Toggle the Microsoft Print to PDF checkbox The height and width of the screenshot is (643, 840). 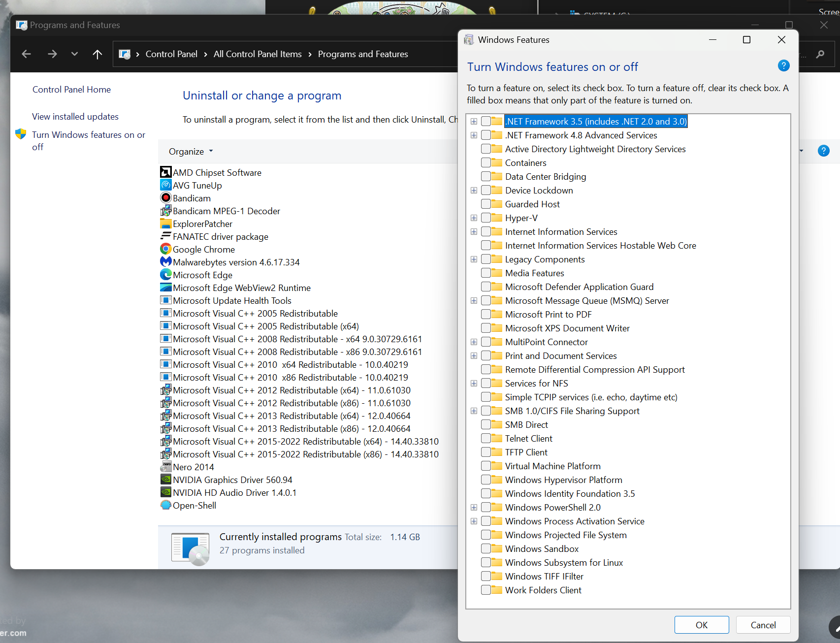485,314
